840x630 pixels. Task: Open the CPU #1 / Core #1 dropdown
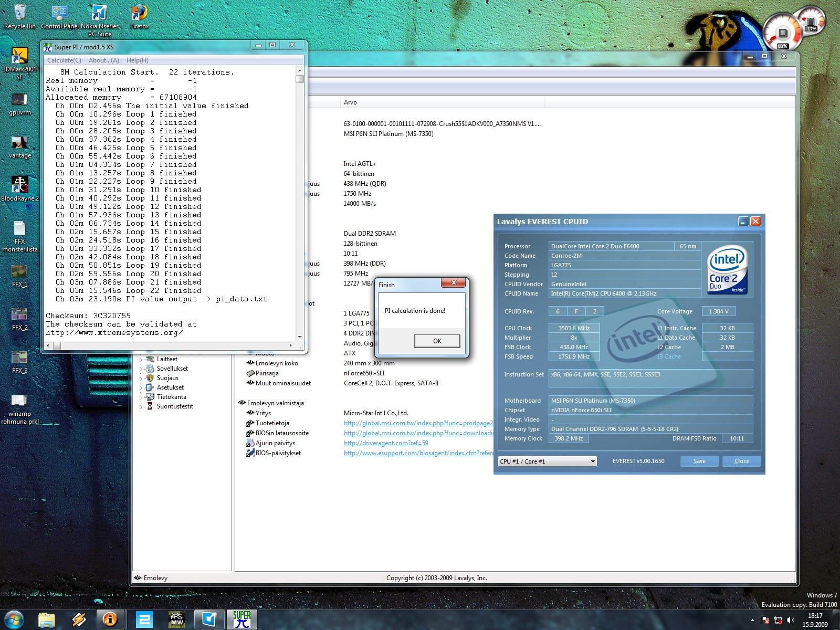548,461
